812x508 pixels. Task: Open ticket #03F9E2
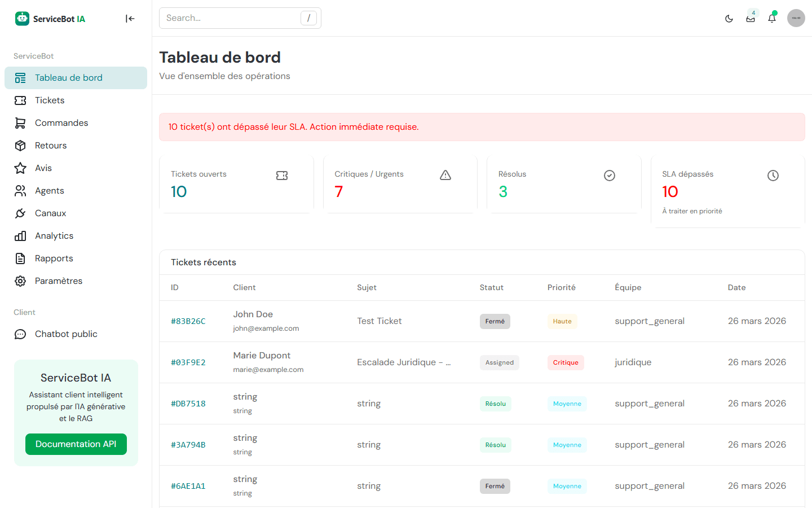click(x=188, y=362)
